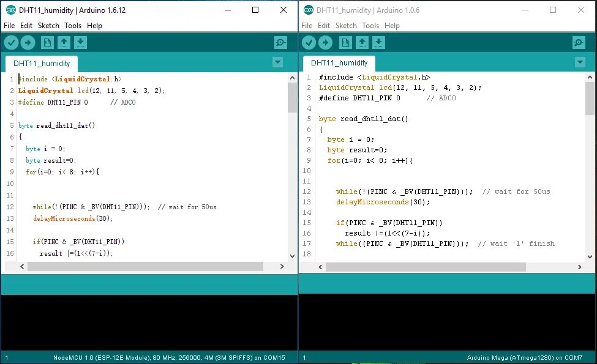Click scroll-right arrow in Arduino 1.0.6 editor
Image resolution: width=597 pixels, height=364 pixels.
(579, 267)
